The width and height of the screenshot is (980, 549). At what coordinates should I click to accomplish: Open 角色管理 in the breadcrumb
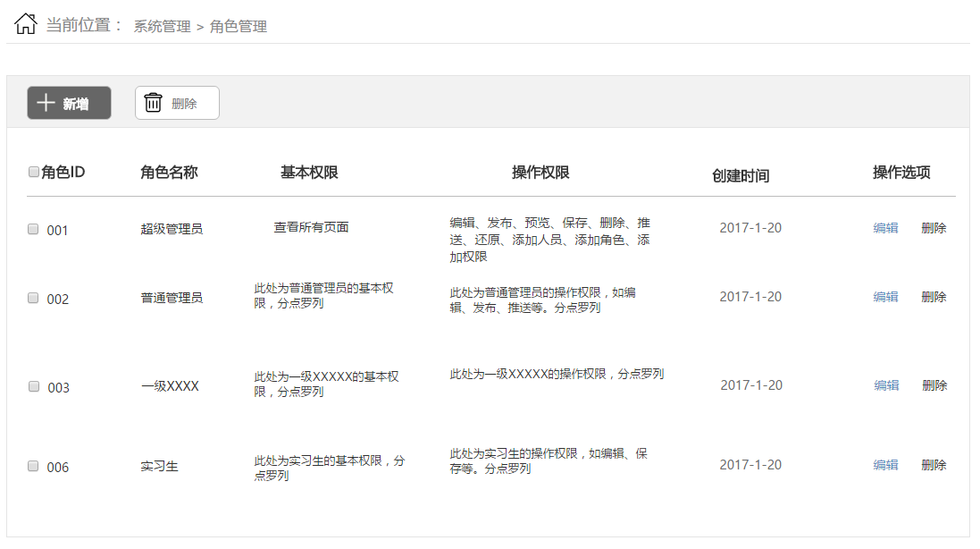coord(239,26)
